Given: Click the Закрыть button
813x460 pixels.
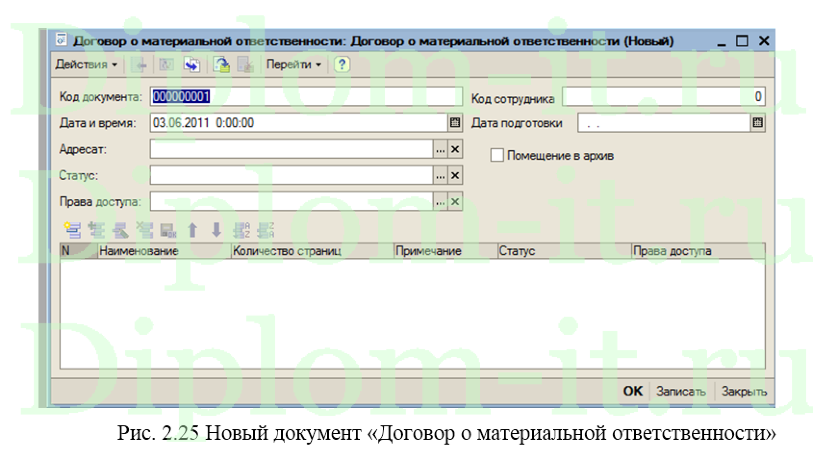Looking at the screenshot, I should click(x=744, y=391).
